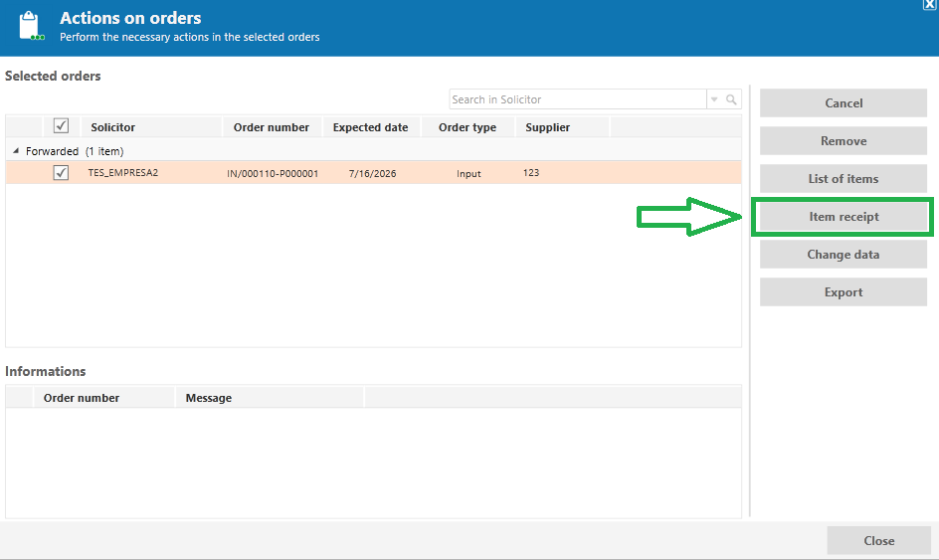Viewport: 939px width, 560px height.
Task: Click the search magnifier icon
Action: pos(731,99)
